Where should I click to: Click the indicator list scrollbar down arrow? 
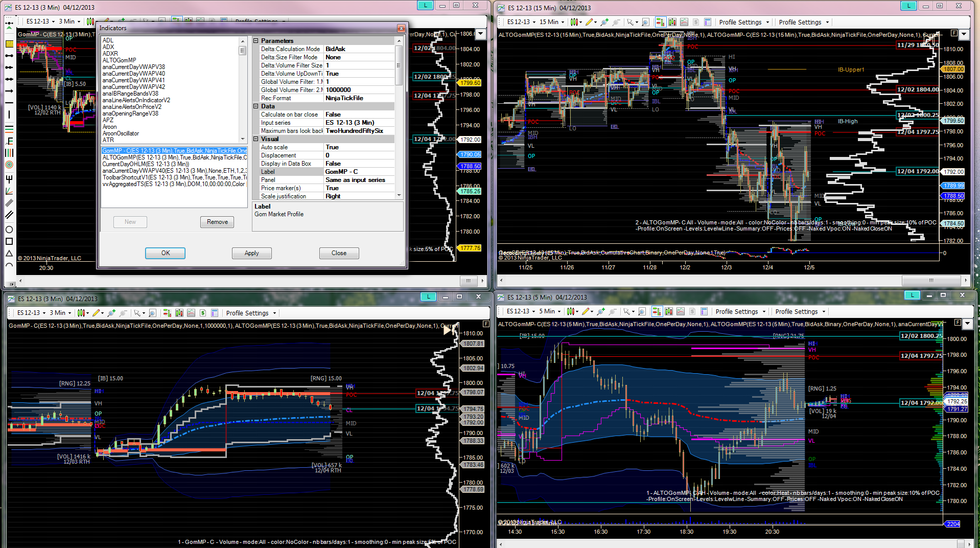243,139
